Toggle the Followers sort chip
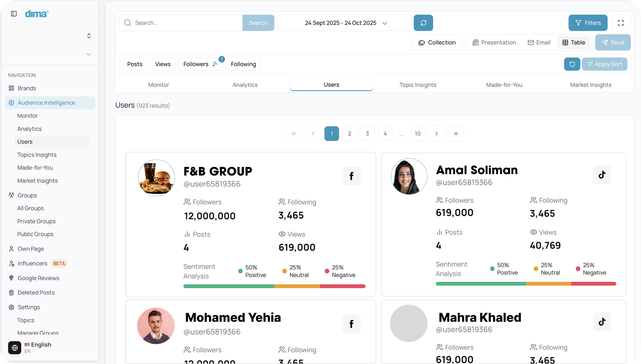 pos(200,64)
